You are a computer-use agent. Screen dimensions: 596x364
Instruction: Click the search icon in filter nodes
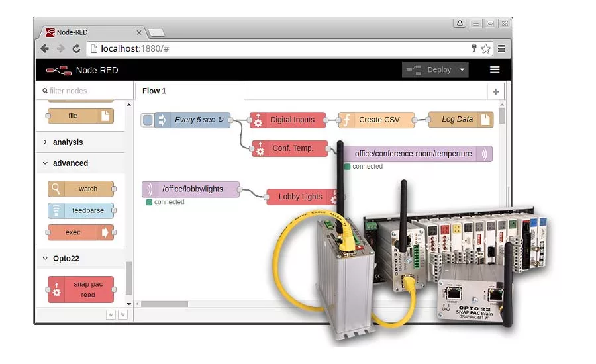click(45, 91)
